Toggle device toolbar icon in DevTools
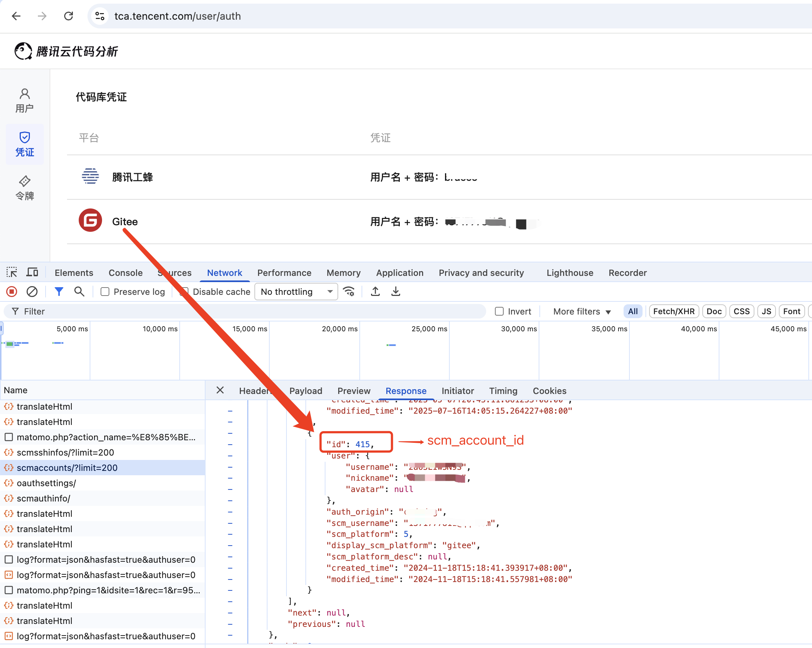This screenshot has width=812, height=648. (x=32, y=272)
